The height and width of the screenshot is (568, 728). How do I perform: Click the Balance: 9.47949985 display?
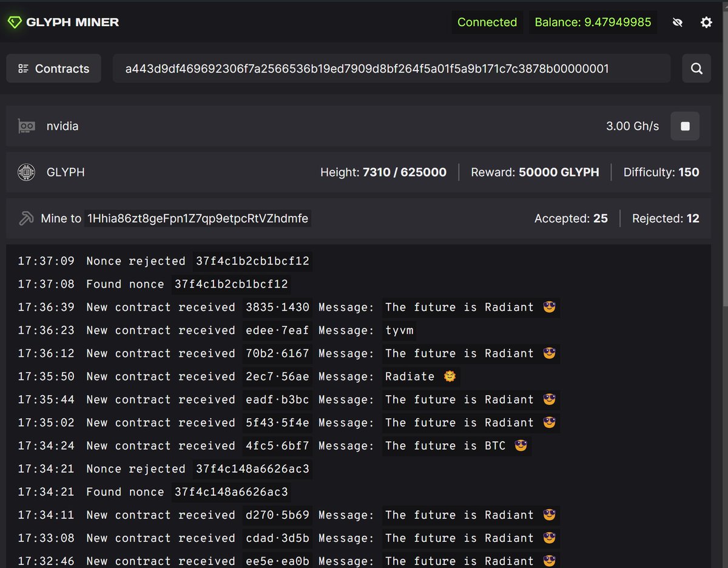[x=593, y=22]
